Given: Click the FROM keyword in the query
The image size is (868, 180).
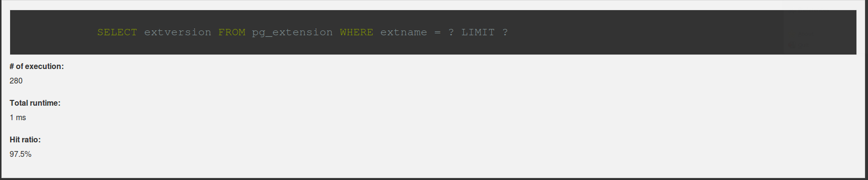Looking at the screenshot, I should pyautogui.click(x=232, y=32).
